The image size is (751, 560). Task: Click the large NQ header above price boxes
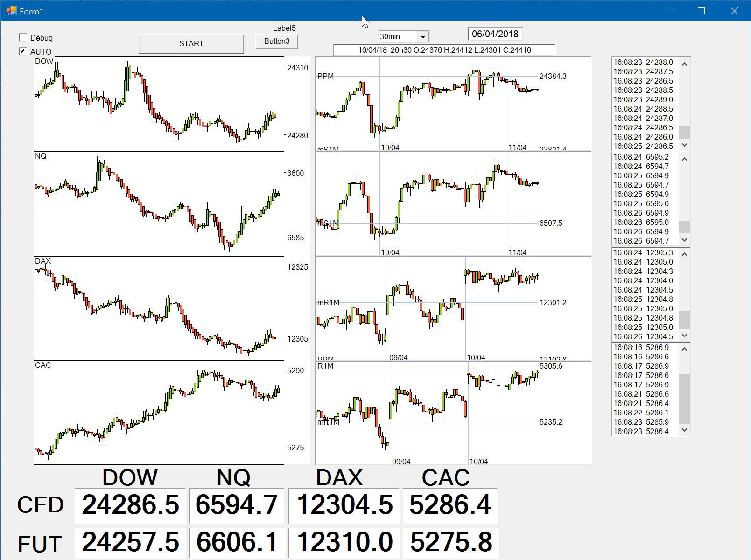click(x=234, y=477)
